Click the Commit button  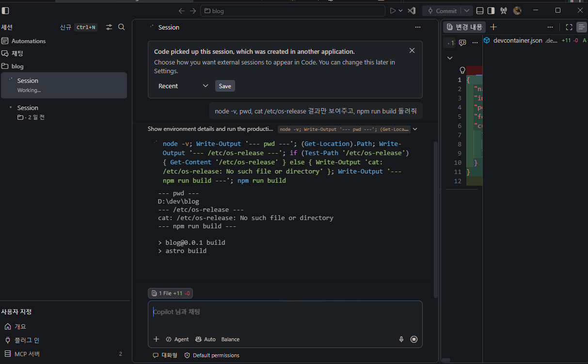tap(441, 11)
